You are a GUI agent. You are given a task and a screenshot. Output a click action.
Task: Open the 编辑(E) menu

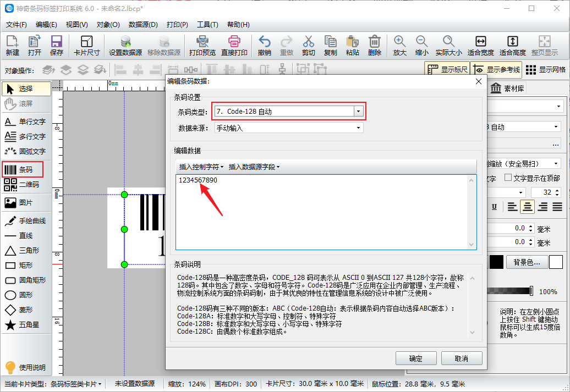click(x=46, y=25)
